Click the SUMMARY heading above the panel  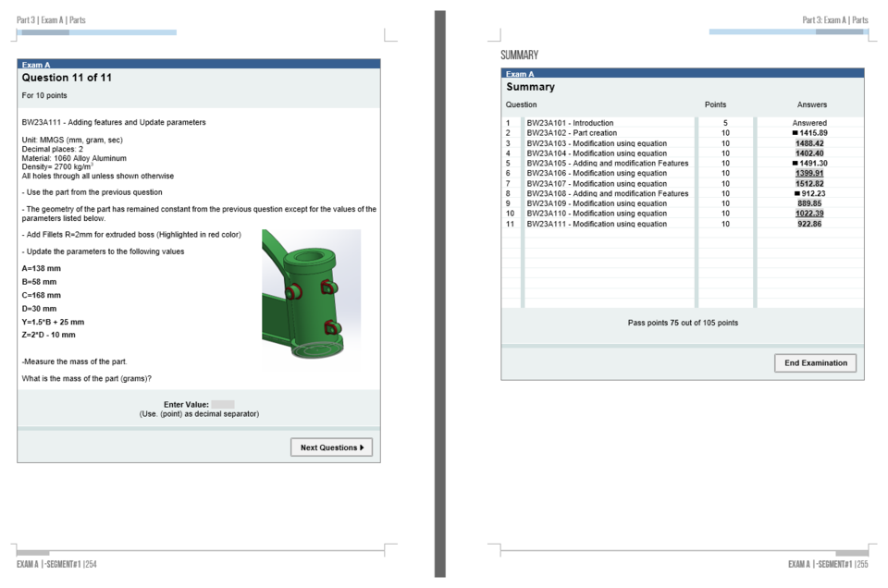(x=521, y=55)
